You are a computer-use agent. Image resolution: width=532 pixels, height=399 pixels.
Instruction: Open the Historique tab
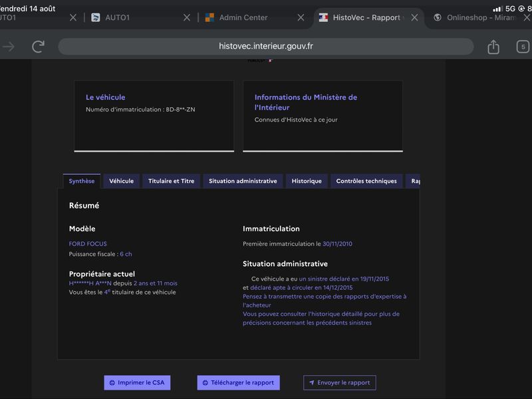[307, 181]
